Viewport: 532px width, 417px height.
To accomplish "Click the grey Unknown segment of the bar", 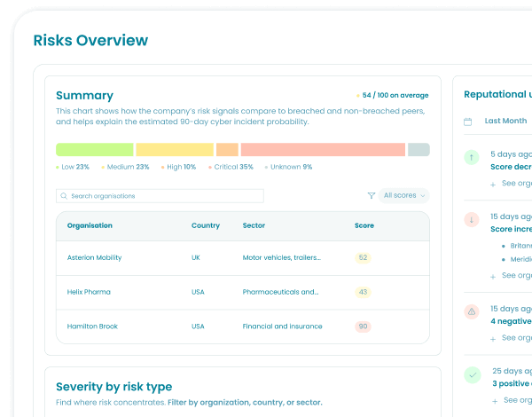I will 419,149.
